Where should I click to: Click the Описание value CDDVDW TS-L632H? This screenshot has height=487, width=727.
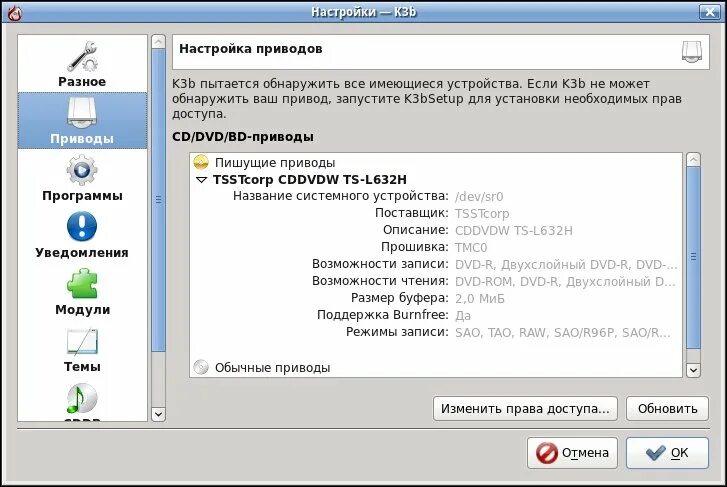pyautogui.click(x=514, y=231)
